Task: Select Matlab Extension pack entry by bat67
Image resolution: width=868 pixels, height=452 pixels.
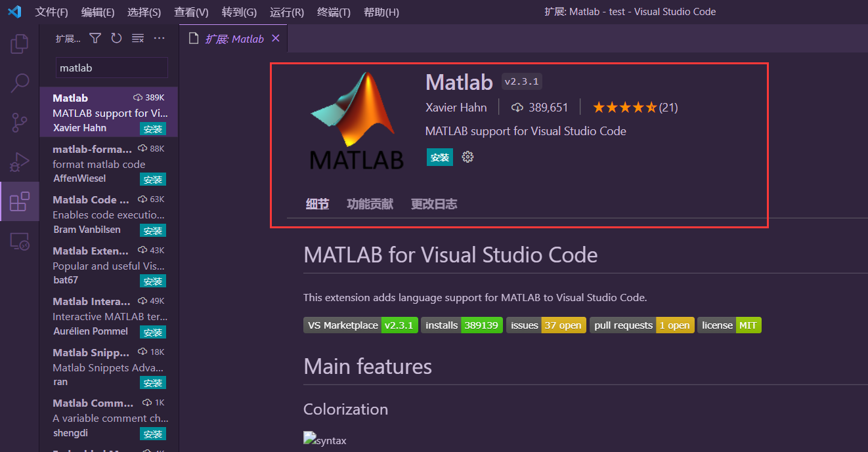Action: pyautogui.click(x=109, y=265)
